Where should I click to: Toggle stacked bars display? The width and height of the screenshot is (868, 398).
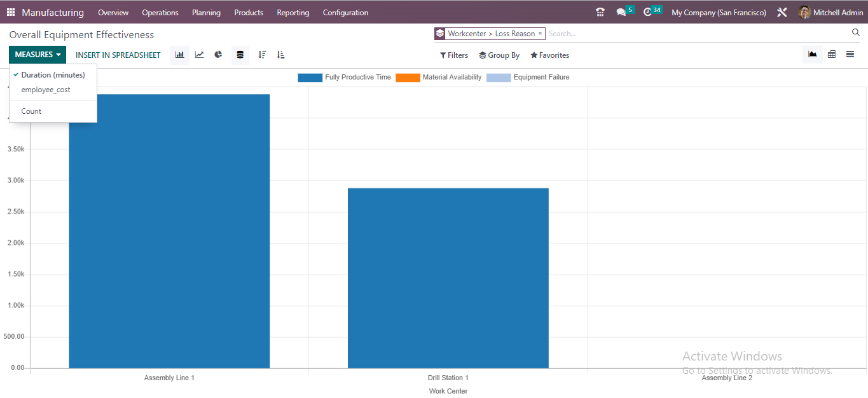[x=240, y=55]
